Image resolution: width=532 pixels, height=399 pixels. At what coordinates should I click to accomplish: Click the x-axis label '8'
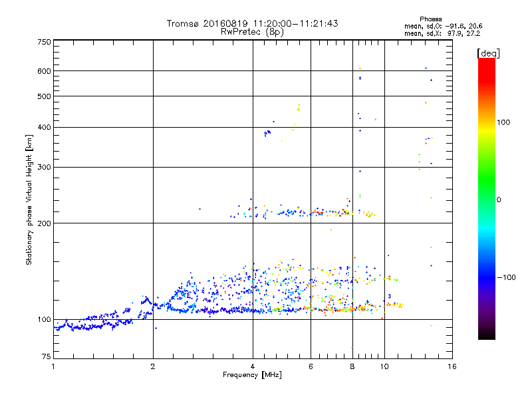(352, 366)
